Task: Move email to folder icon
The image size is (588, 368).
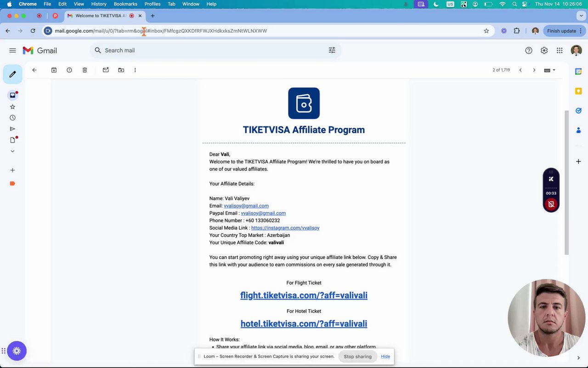Action: [x=121, y=70]
